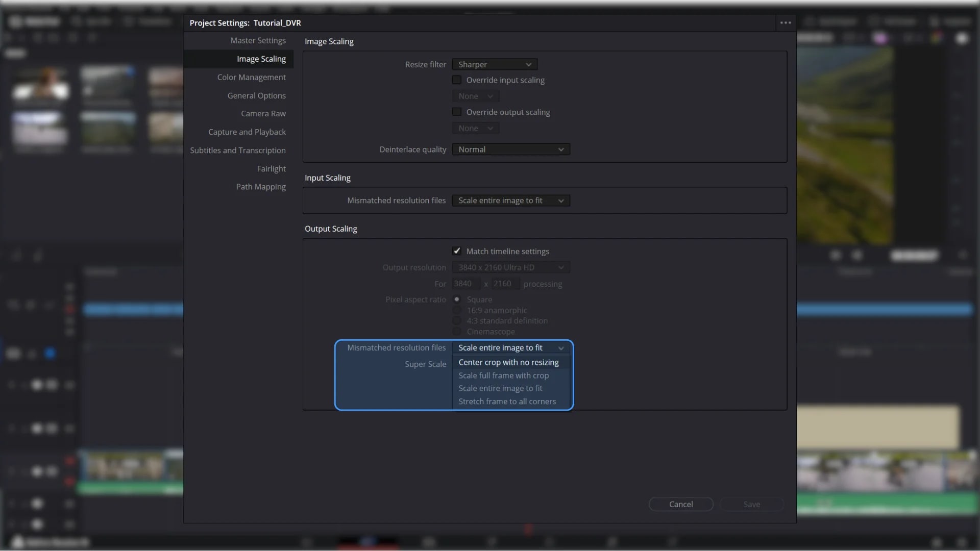Switch to Subtitles and Transcription section
Image resolution: width=980 pixels, height=551 pixels.
click(x=237, y=151)
